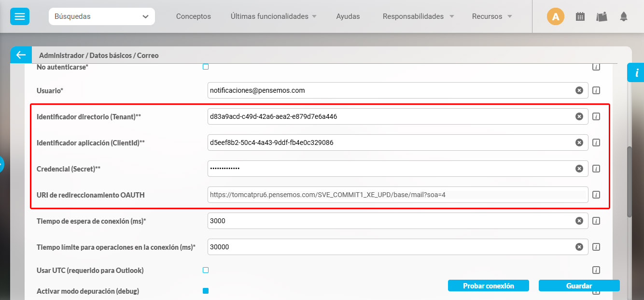Open the map/book icon in header

pyautogui.click(x=602, y=17)
